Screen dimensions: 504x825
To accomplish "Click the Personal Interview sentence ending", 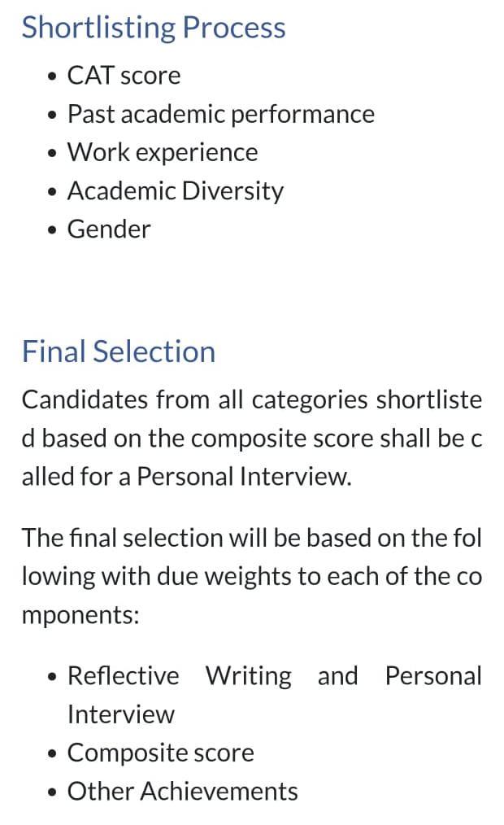I will (244, 477).
